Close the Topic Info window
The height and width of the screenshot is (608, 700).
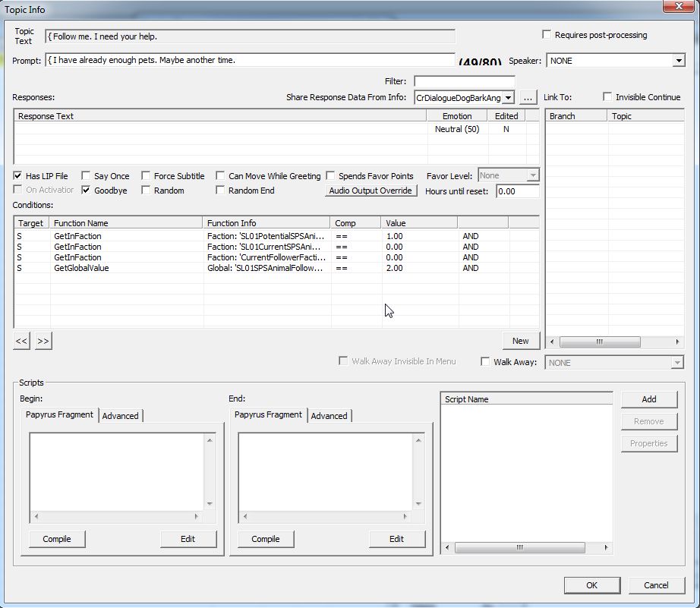(679, 6)
